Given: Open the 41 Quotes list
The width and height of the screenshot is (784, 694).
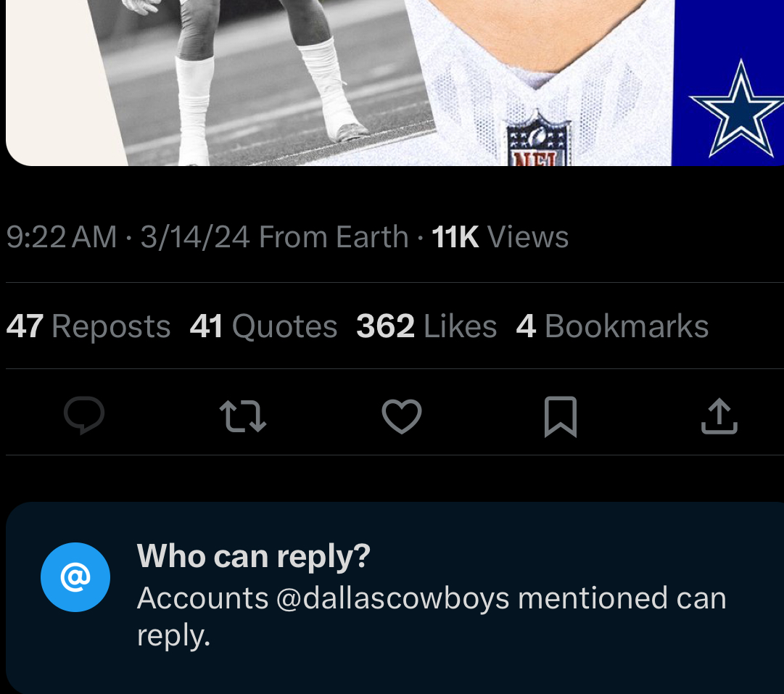Looking at the screenshot, I should click(263, 326).
